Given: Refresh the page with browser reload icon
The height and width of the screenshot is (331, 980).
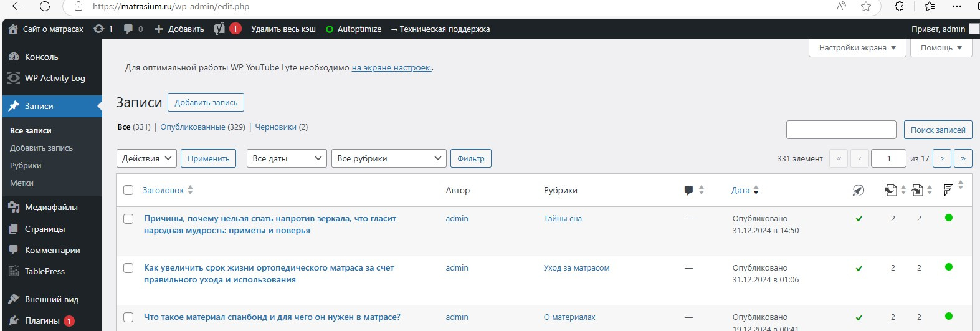Looking at the screenshot, I should coord(45,6).
